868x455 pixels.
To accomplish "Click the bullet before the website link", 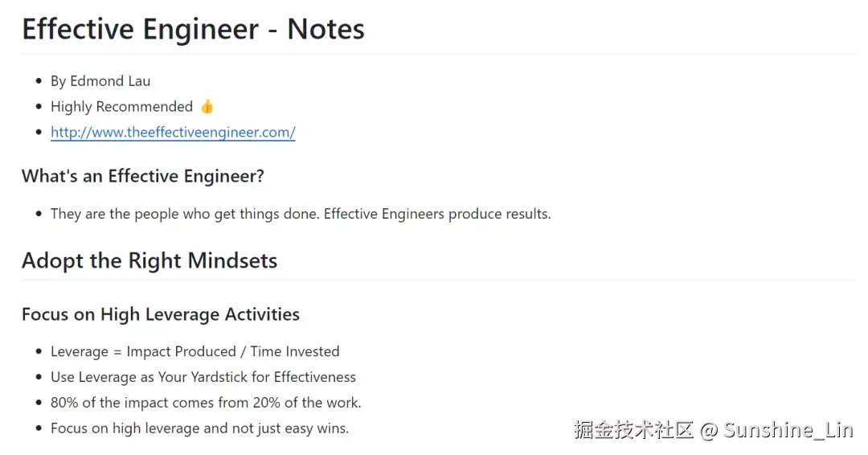I will tap(39, 133).
